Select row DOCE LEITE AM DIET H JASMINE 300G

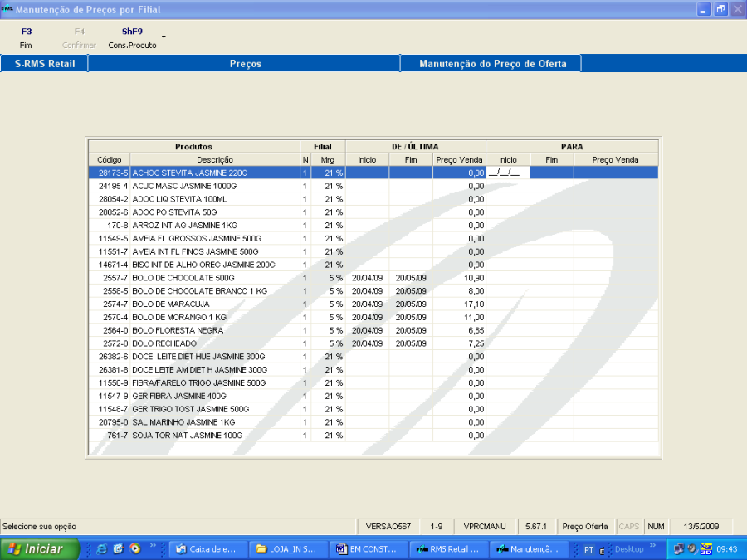pyautogui.click(x=373, y=369)
